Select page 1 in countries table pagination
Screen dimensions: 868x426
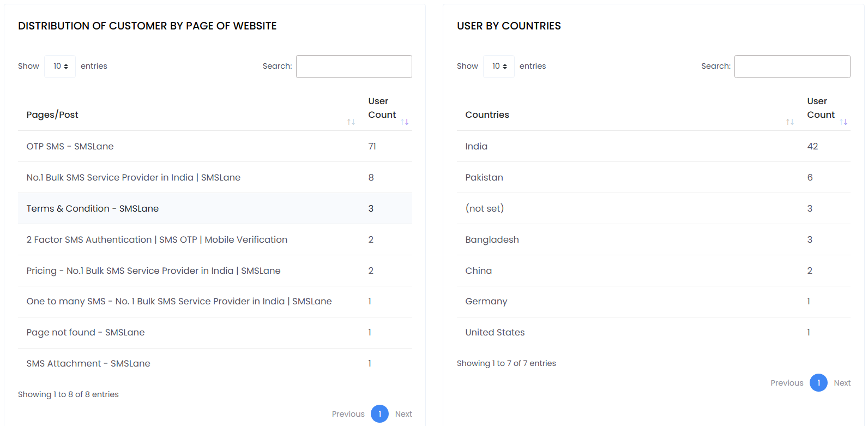tap(818, 383)
